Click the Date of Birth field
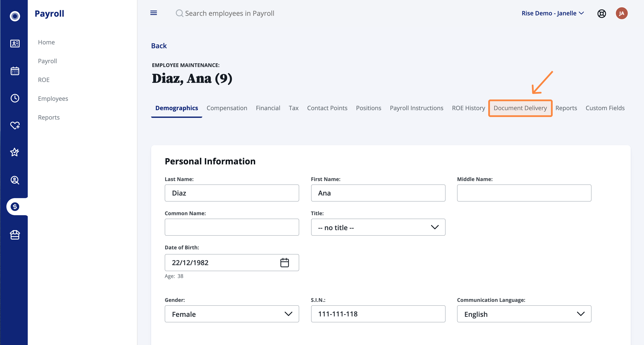 point(232,263)
